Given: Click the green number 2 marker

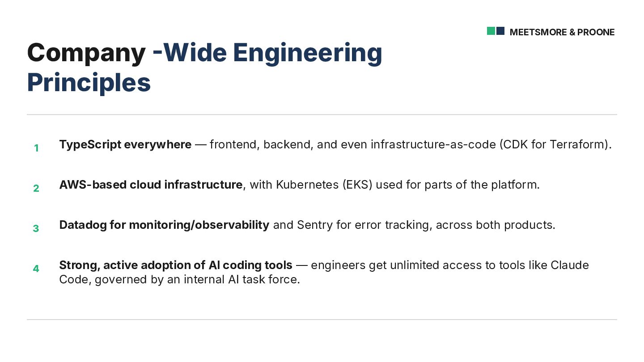Looking at the screenshot, I should click(36, 188).
